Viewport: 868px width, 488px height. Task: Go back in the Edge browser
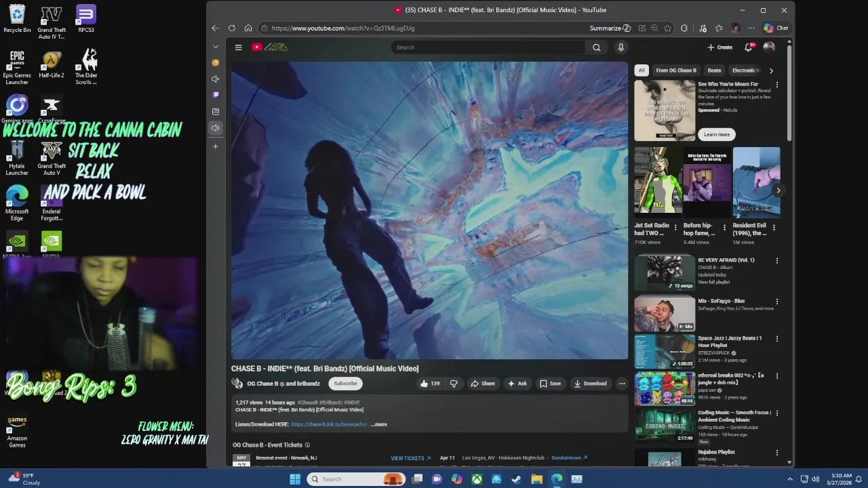[x=215, y=28]
